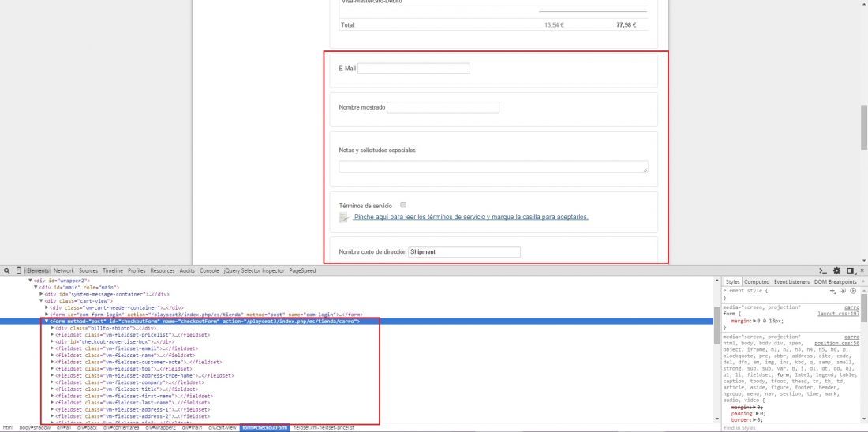Image resolution: width=868 pixels, height=432 pixels.
Task: Select div#contentarea breadcrumb
Action: pyautogui.click(x=122, y=428)
